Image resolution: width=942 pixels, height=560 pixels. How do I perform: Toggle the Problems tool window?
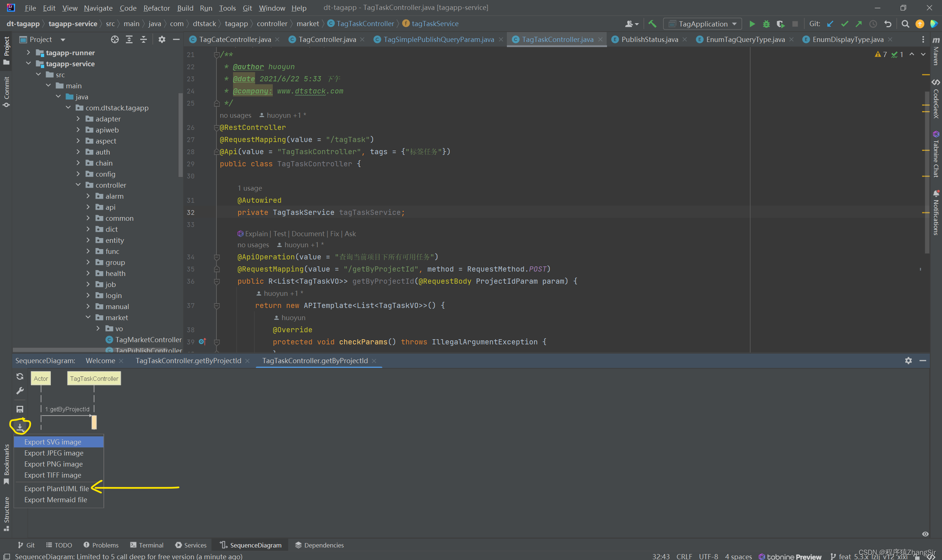pos(101,545)
